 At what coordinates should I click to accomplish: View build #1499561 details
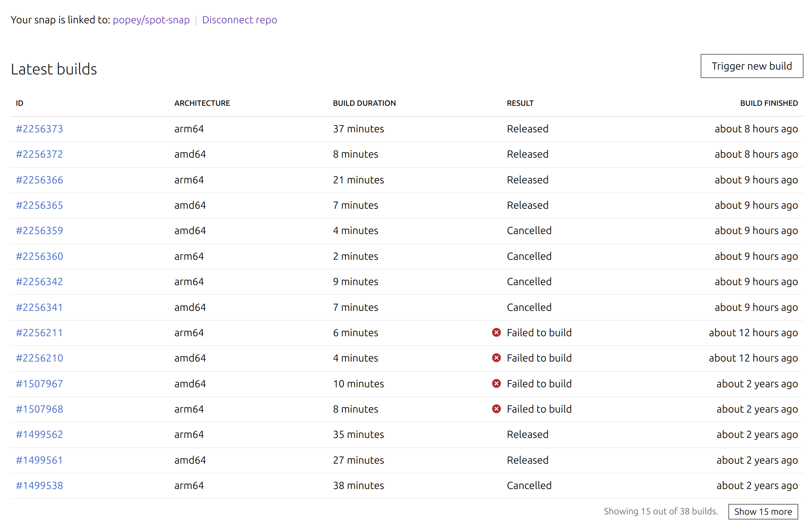pos(39,460)
